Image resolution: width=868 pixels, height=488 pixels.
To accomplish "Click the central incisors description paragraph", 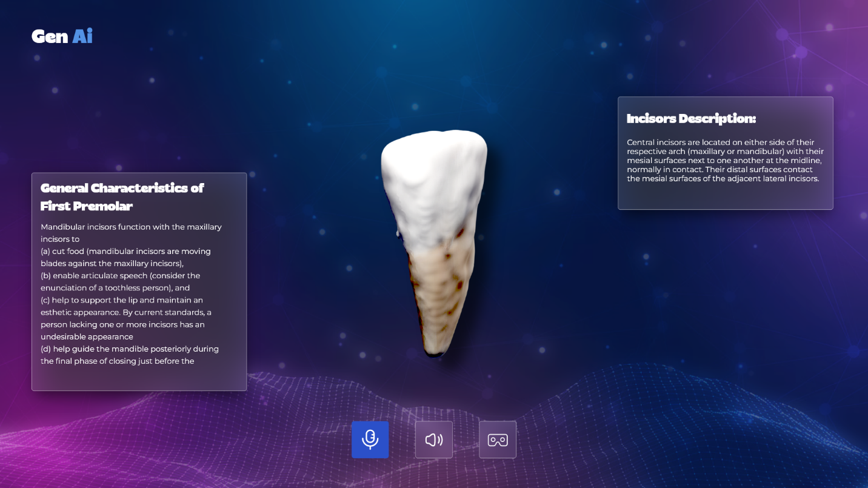I will tap(724, 161).
